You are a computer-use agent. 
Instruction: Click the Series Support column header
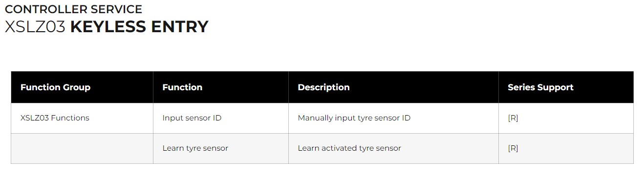point(540,87)
